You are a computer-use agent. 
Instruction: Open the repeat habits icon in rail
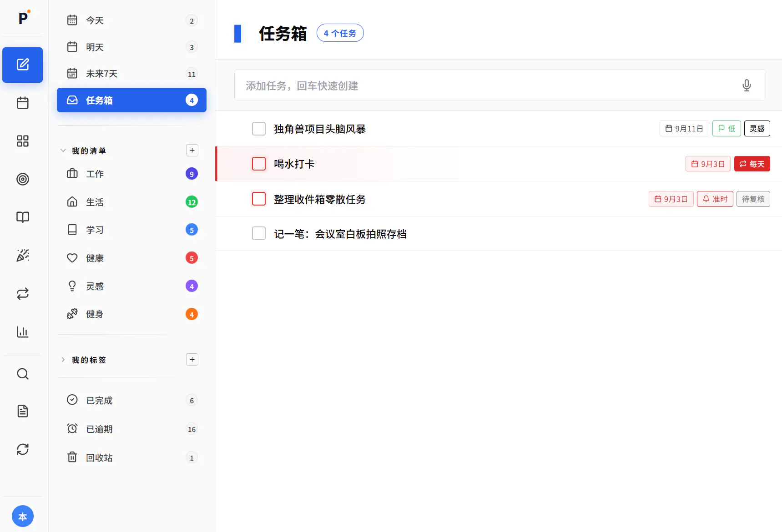pos(22,294)
